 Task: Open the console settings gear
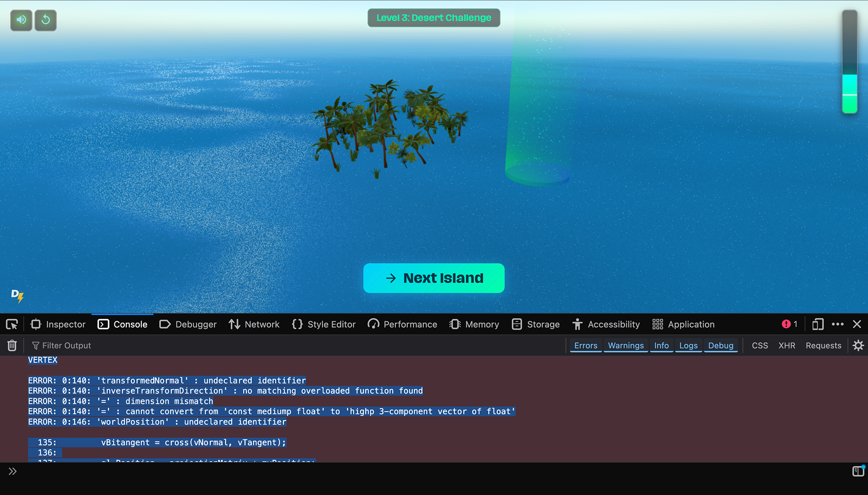pyautogui.click(x=858, y=345)
